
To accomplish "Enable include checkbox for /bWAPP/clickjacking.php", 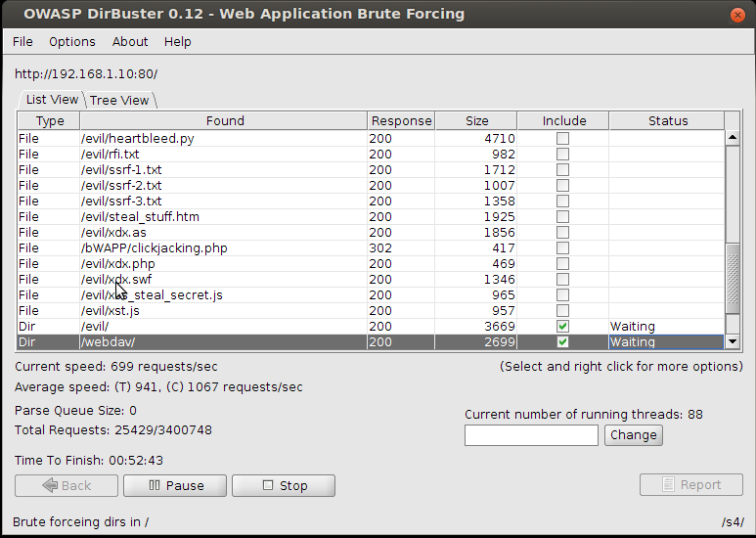I will click(x=562, y=248).
